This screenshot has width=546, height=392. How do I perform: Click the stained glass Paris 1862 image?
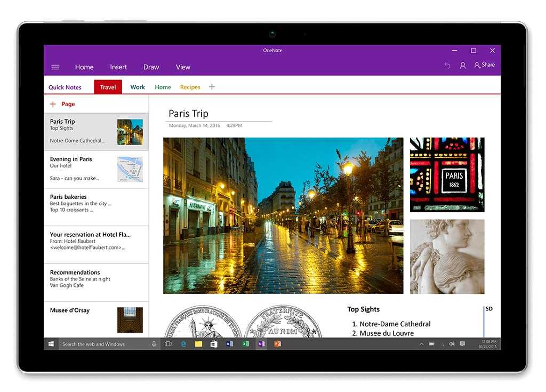pyautogui.click(x=447, y=174)
